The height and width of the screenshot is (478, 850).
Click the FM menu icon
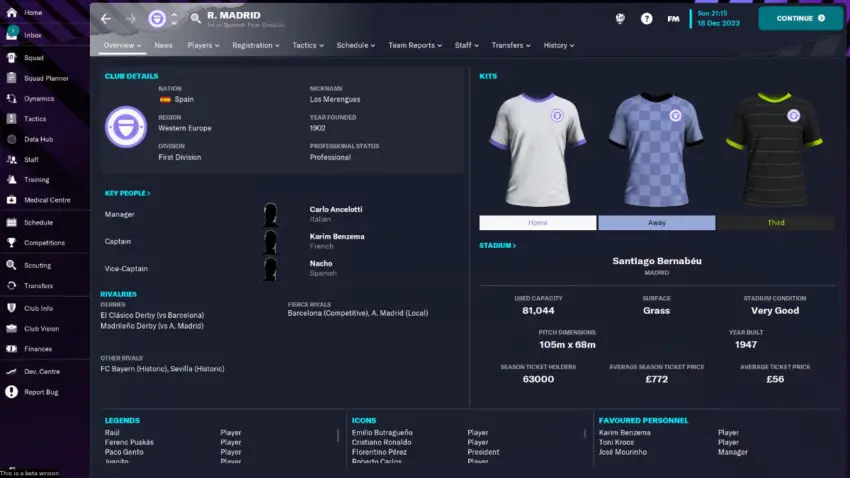pos(673,19)
